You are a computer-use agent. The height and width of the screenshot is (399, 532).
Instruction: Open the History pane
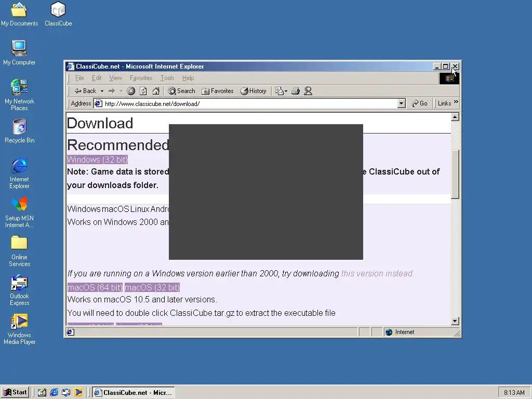click(253, 91)
